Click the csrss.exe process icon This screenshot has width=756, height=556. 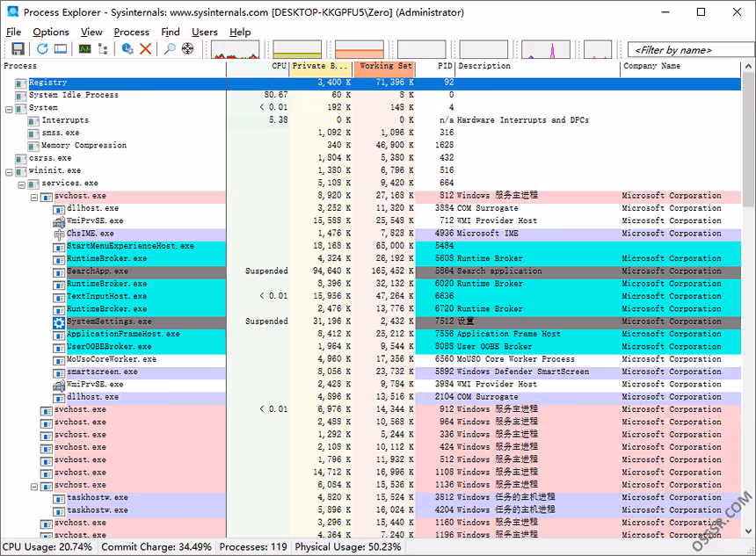21,158
